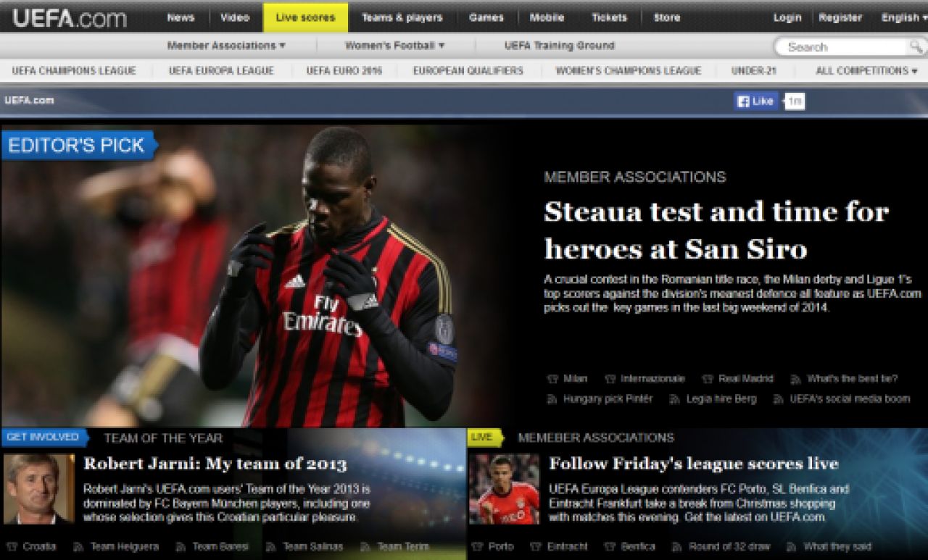Open Follow Friday's league scores live article
Screen dimensions: 928x560
pos(694,464)
